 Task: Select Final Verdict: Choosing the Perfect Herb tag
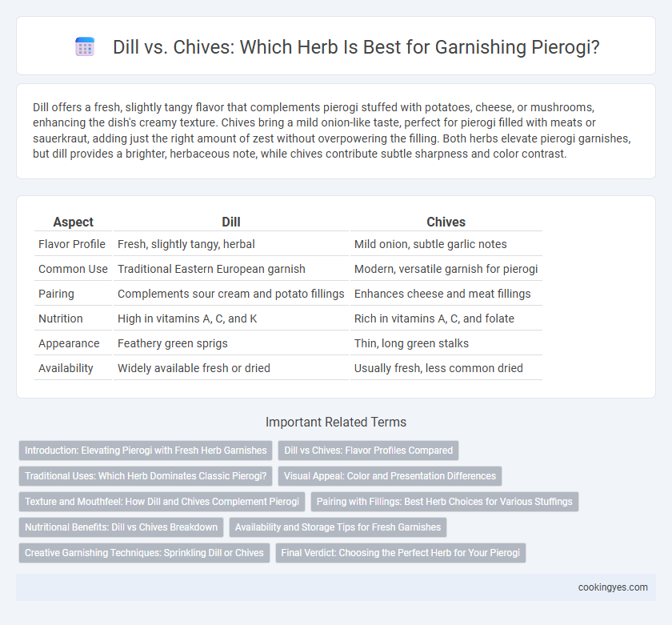pyautogui.click(x=400, y=553)
